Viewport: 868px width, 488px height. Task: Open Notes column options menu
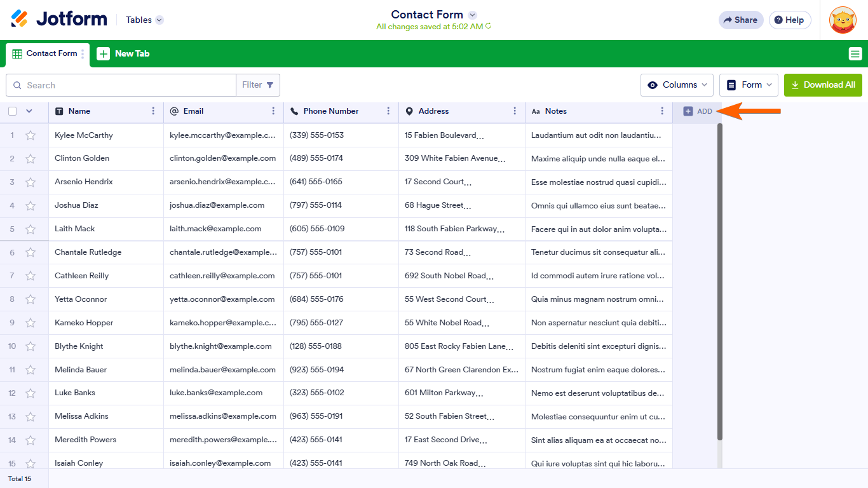[662, 111]
